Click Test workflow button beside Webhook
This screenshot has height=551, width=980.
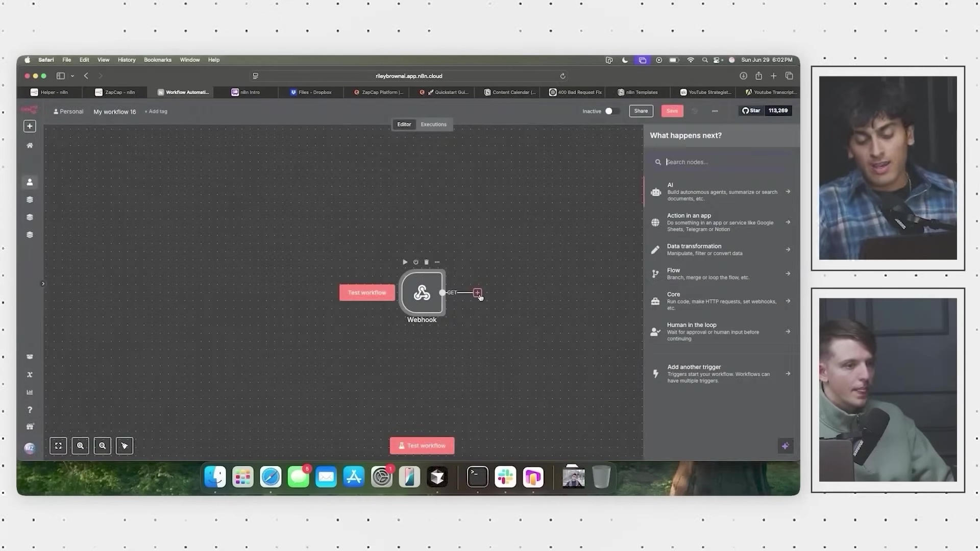click(367, 292)
